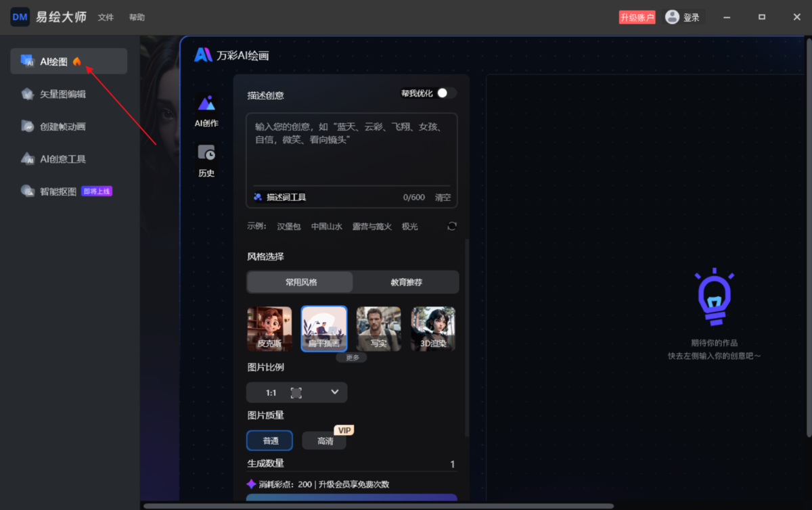The width and height of the screenshot is (812, 510).
Task: Open the 文件 menu
Action: 106,17
